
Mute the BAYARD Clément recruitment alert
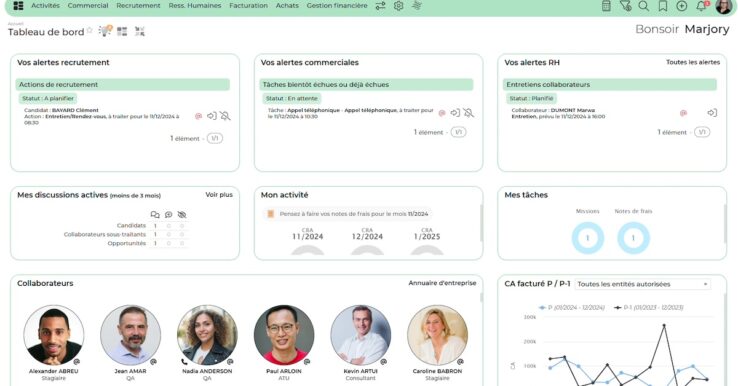[225, 116]
